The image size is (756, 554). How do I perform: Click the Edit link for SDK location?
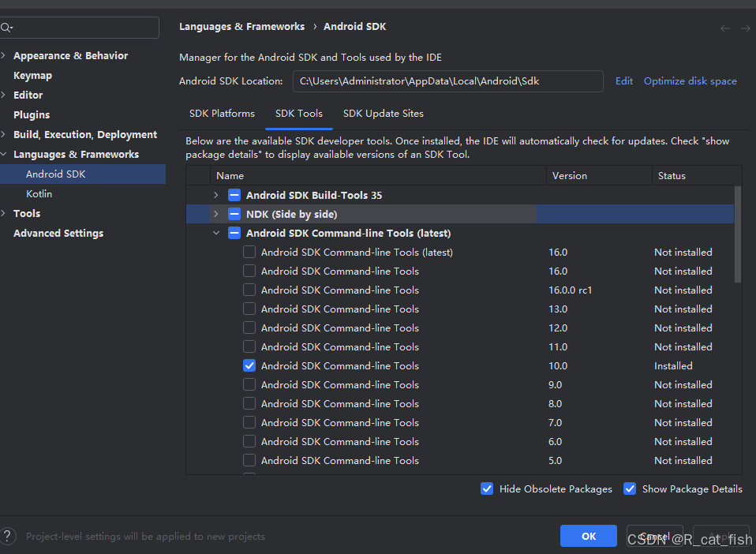624,81
